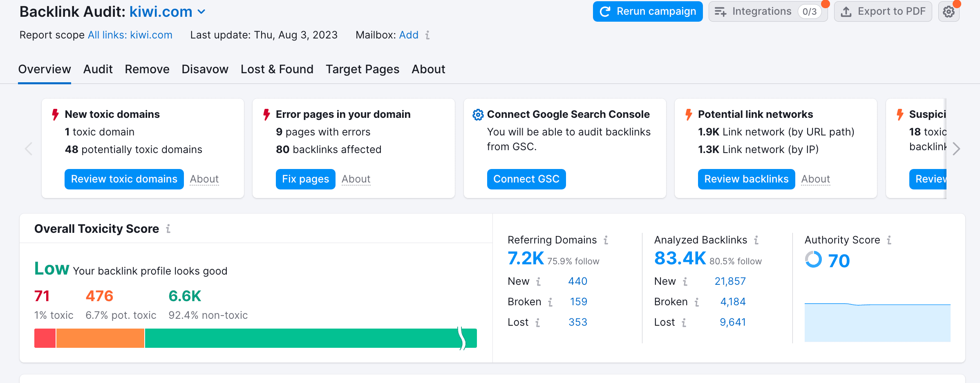980x383 pixels.
Task: Open the 83.4K analyzed backlinks total
Action: click(x=680, y=259)
